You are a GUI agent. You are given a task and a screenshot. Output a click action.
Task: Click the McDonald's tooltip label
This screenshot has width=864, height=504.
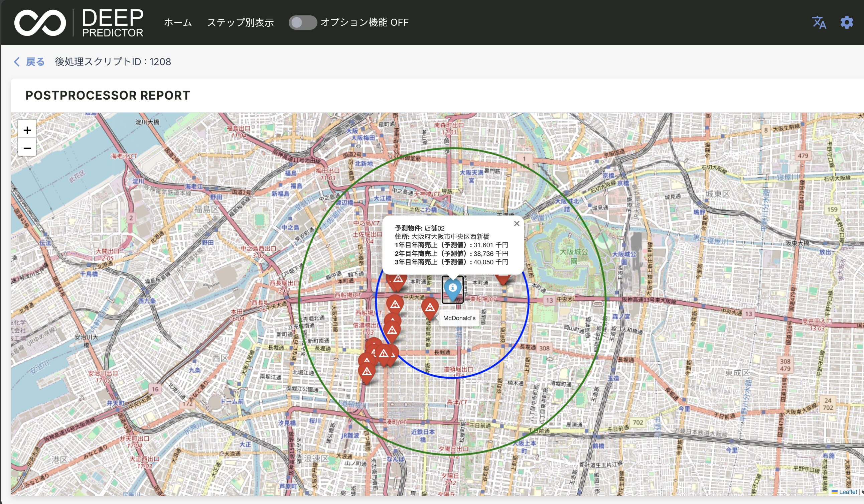pyautogui.click(x=459, y=318)
